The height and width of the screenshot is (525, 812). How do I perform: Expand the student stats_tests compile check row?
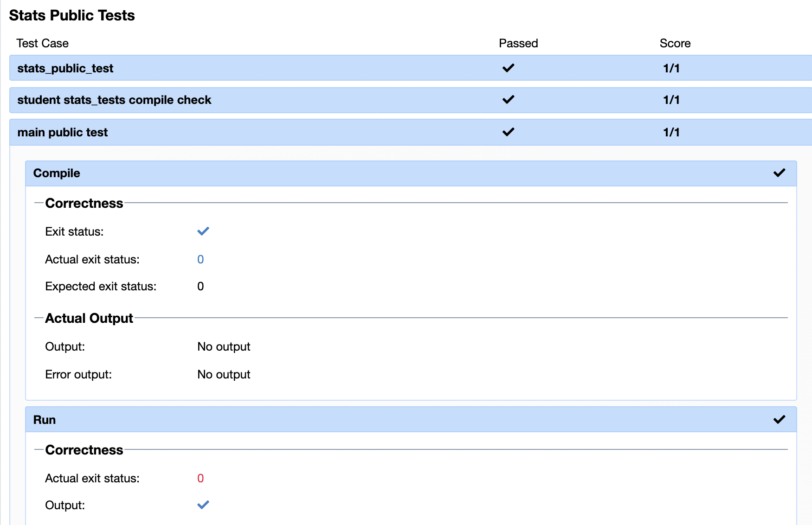coord(114,99)
